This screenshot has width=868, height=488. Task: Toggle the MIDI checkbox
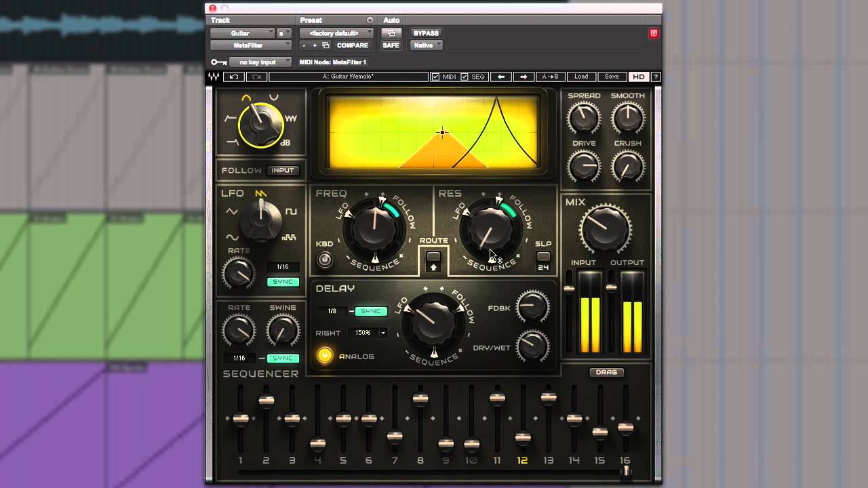(435, 77)
